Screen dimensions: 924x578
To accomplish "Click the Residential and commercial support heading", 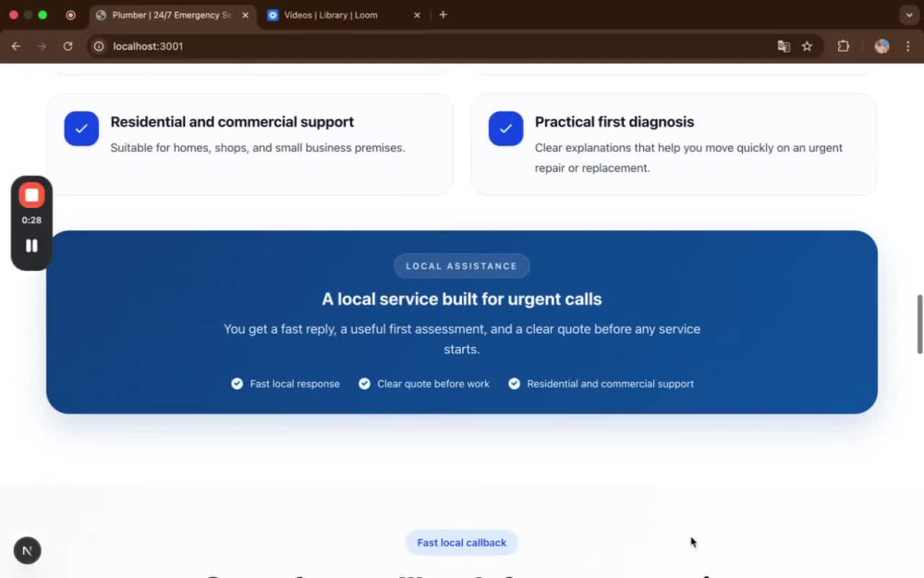I will pyautogui.click(x=232, y=121).
